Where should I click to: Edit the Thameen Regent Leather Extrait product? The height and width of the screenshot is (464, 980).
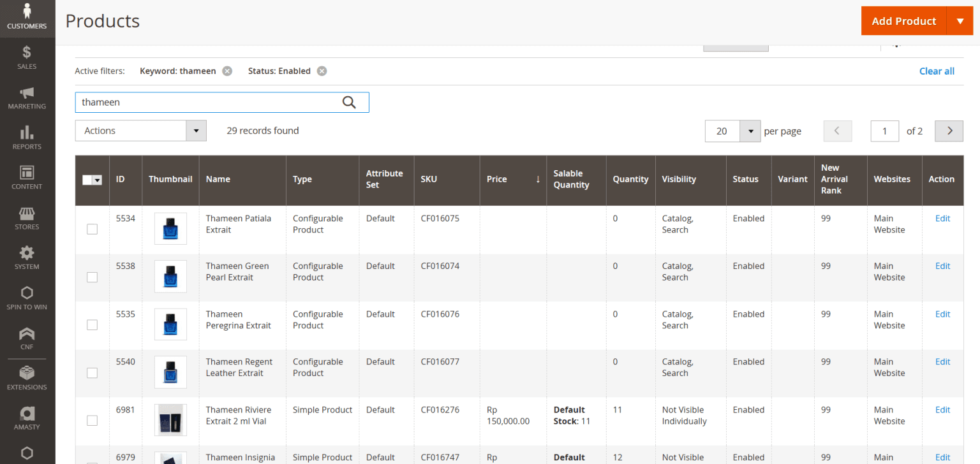942,361
